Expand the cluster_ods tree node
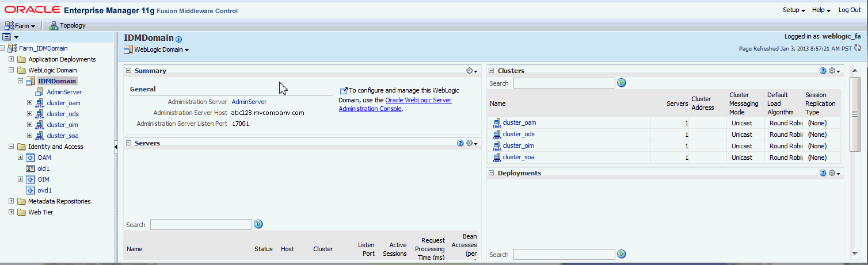868x265 pixels. point(29,114)
